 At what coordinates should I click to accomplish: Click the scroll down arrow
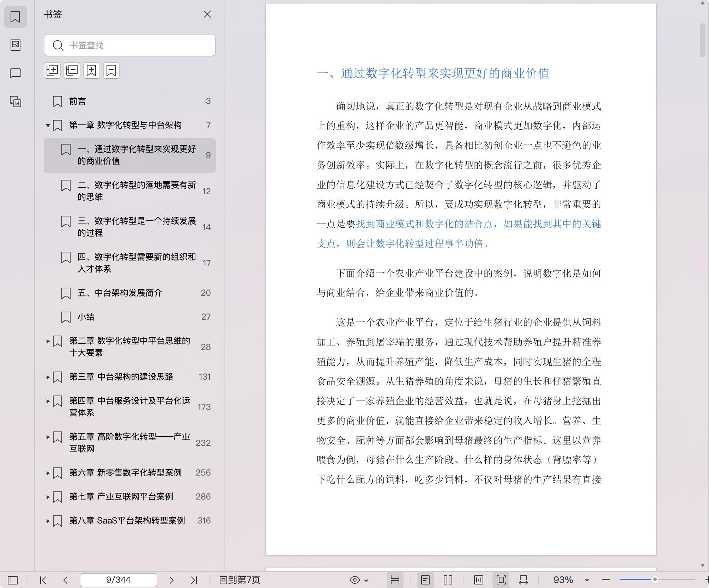[702, 565]
